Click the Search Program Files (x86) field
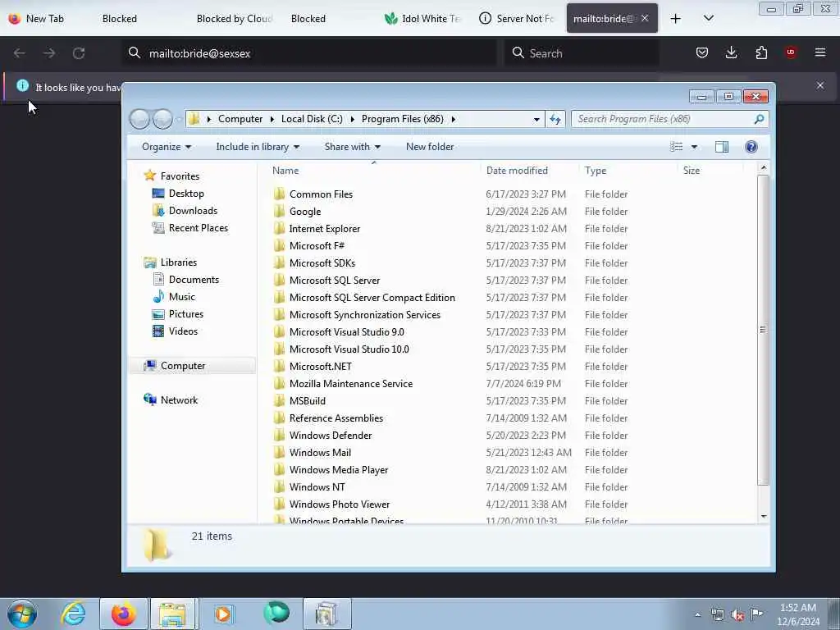The height and width of the screenshot is (630, 840). pos(669,119)
